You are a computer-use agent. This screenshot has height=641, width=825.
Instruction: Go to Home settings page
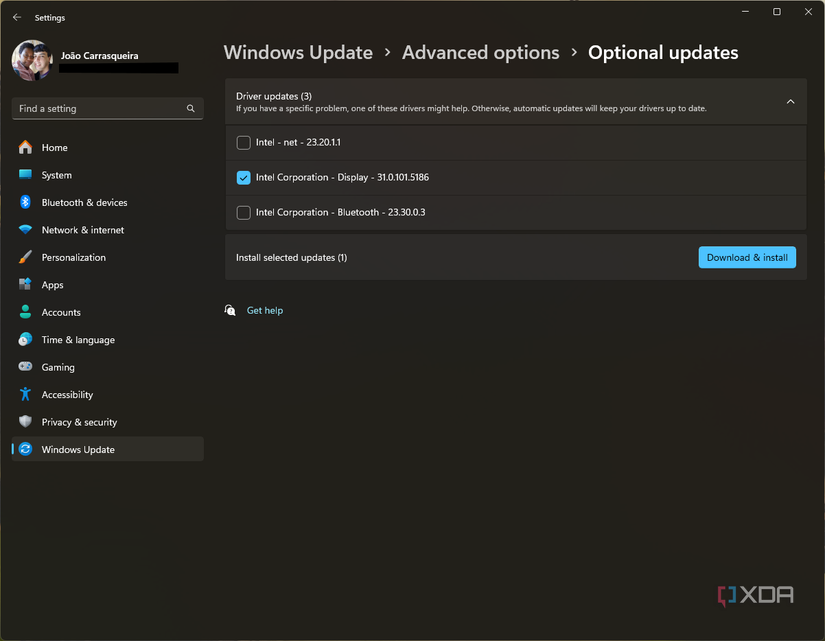(x=107, y=147)
